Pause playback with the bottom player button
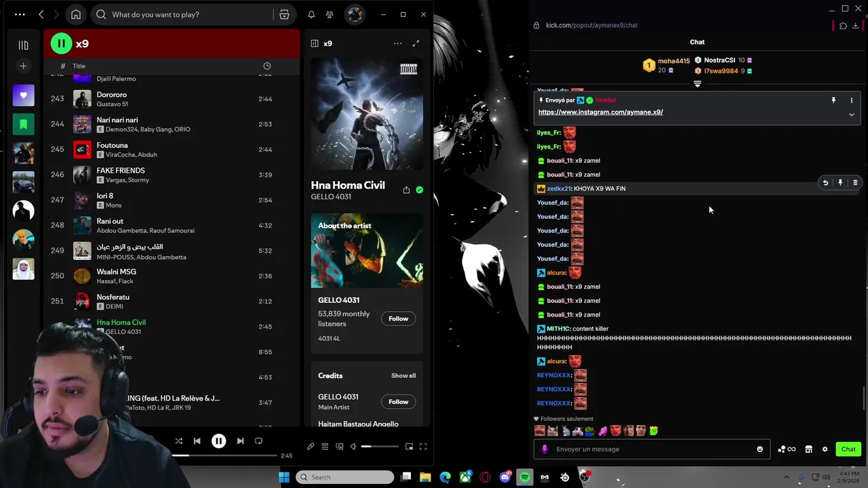 point(218,441)
